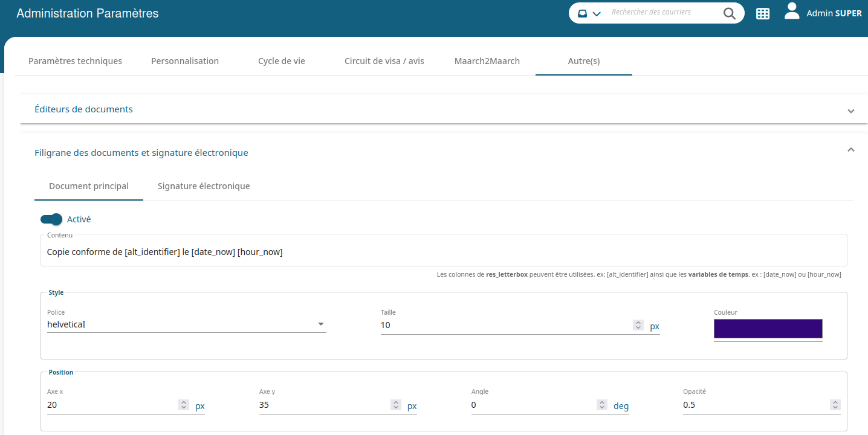
Task: Select the Circuit de visa / avis tab
Action: (384, 61)
